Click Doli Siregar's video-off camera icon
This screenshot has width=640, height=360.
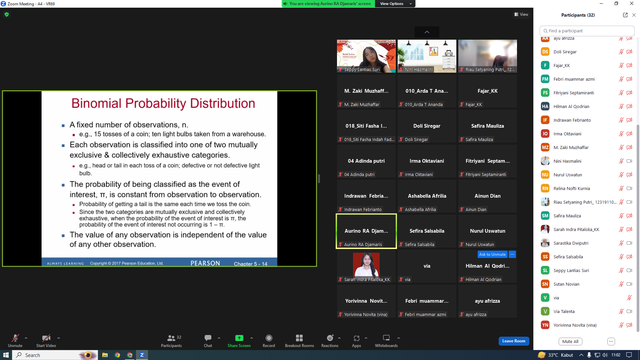629,52
